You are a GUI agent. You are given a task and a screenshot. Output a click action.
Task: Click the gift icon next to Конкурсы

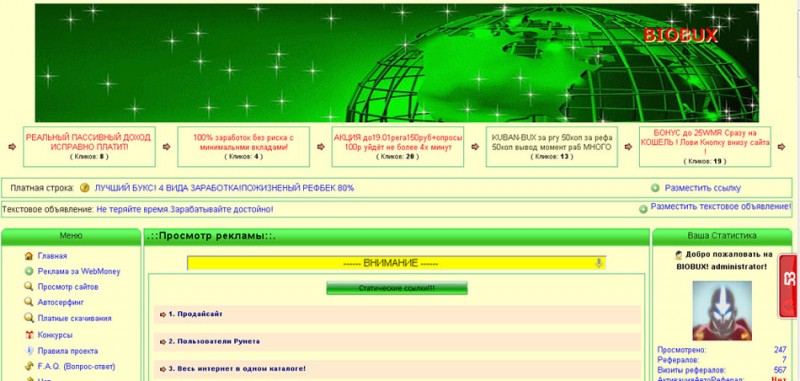tap(29, 335)
